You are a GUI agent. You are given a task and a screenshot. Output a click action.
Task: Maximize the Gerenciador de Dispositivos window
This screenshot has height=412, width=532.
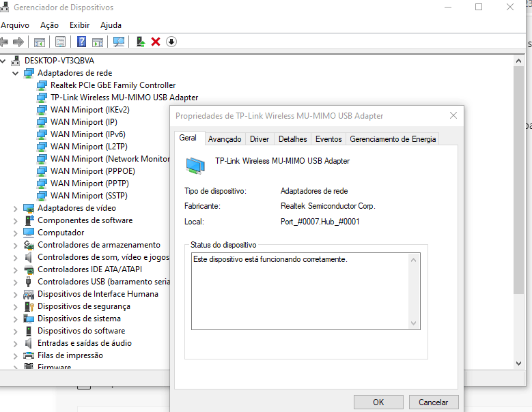pyautogui.click(x=479, y=7)
